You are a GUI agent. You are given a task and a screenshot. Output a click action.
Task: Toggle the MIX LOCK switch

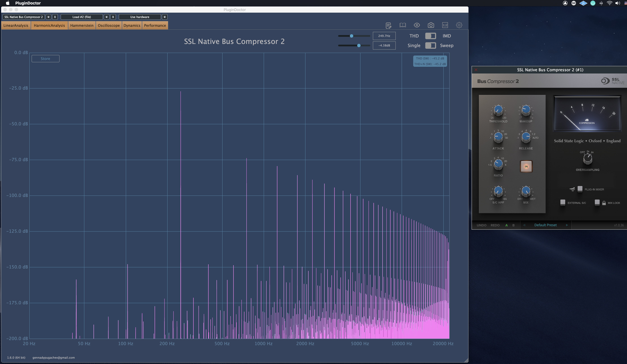click(x=597, y=203)
